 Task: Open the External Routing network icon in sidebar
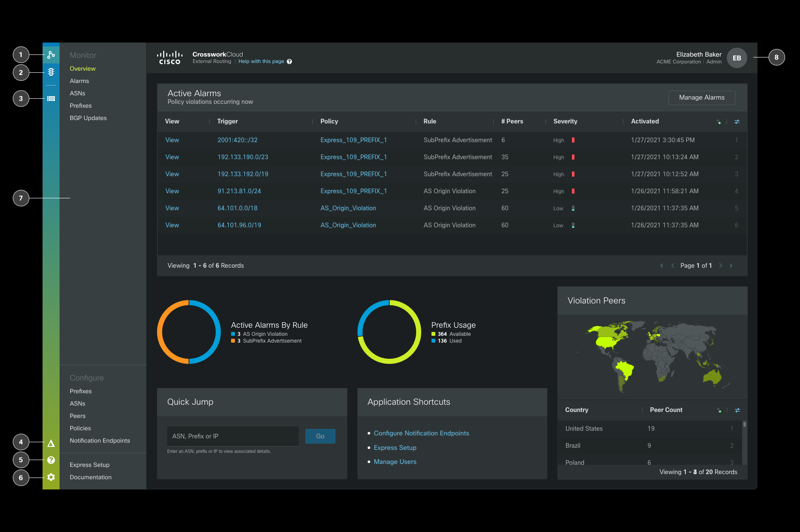[51, 54]
